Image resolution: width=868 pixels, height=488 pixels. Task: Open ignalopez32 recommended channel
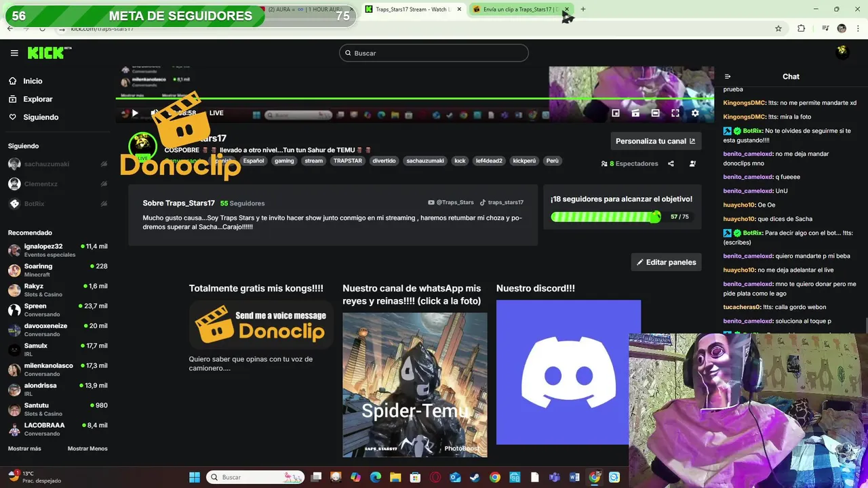pyautogui.click(x=58, y=250)
